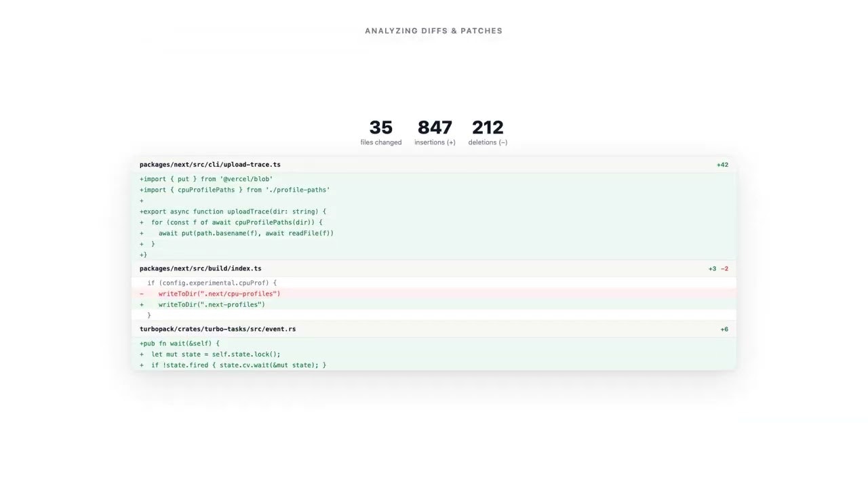868x488 pixels.
Task: Click the +3 count on index.ts
Action: click(712, 269)
